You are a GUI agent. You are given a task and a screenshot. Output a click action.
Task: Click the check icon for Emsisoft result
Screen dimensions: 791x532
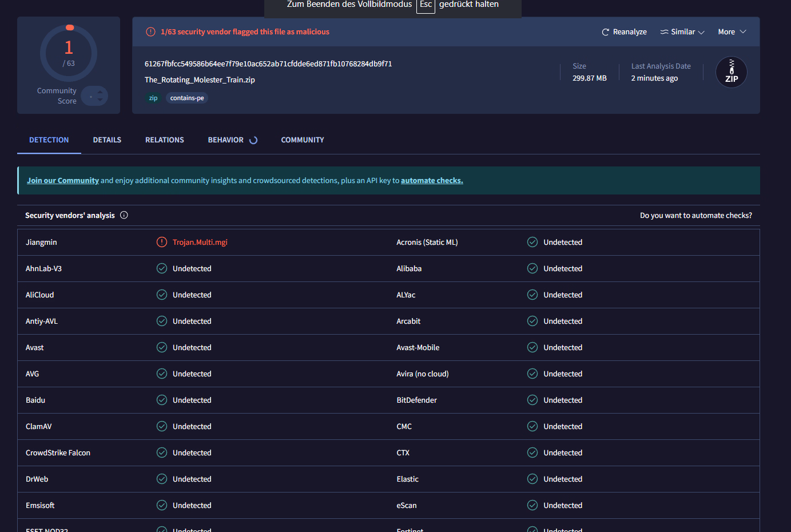[x=162, y=505]
